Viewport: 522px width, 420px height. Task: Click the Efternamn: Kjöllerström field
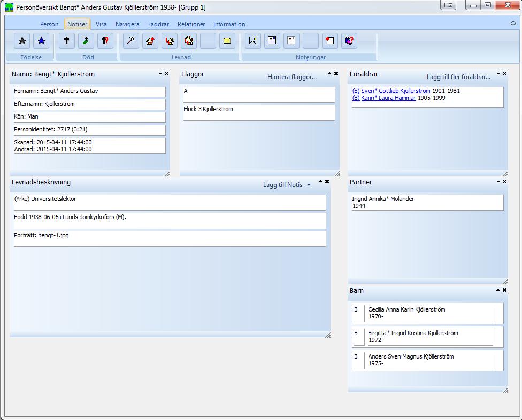(x=89, y=104)
